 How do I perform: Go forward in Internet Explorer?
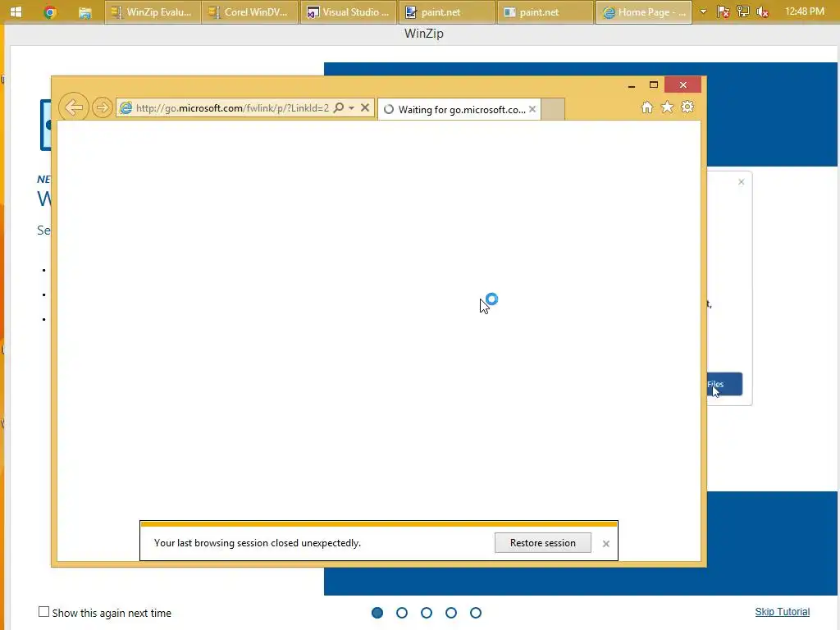click(x=102, y=107)
